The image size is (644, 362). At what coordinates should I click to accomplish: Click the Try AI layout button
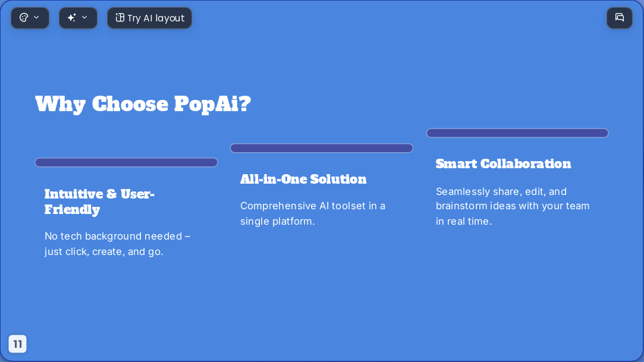point(149,18)
